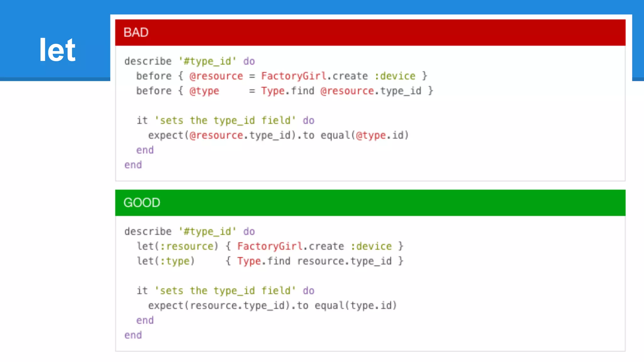Click 'equal(@type.id)' in BAD code

364,135
